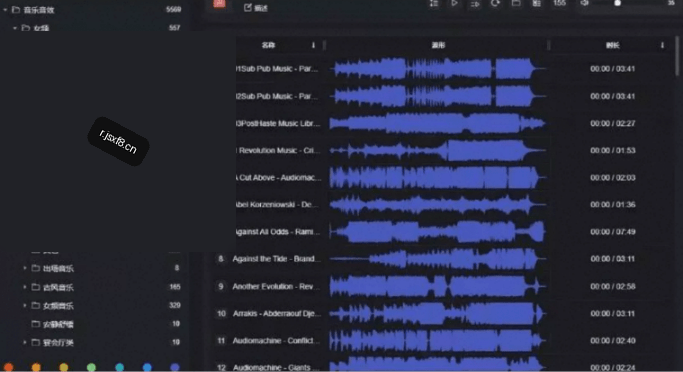Select track "1Sub Pub Music - Par..."
The height and width of the screenshot is (372, 683).
click(x=277, y=69)
